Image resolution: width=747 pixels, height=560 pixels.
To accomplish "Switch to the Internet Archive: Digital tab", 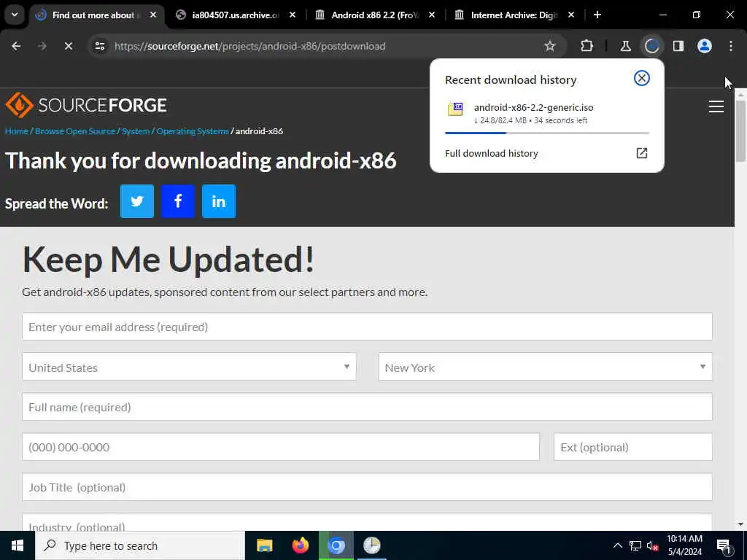I will (x=514, y=15).
